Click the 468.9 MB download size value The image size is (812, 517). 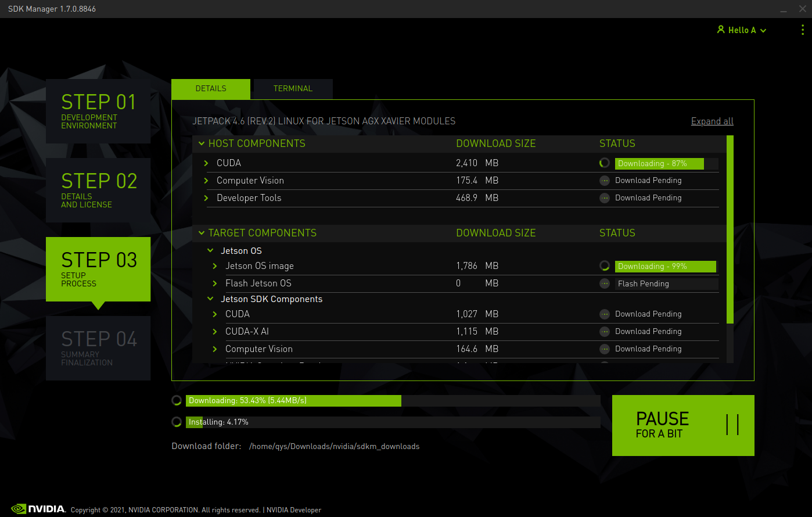[477, 198]
